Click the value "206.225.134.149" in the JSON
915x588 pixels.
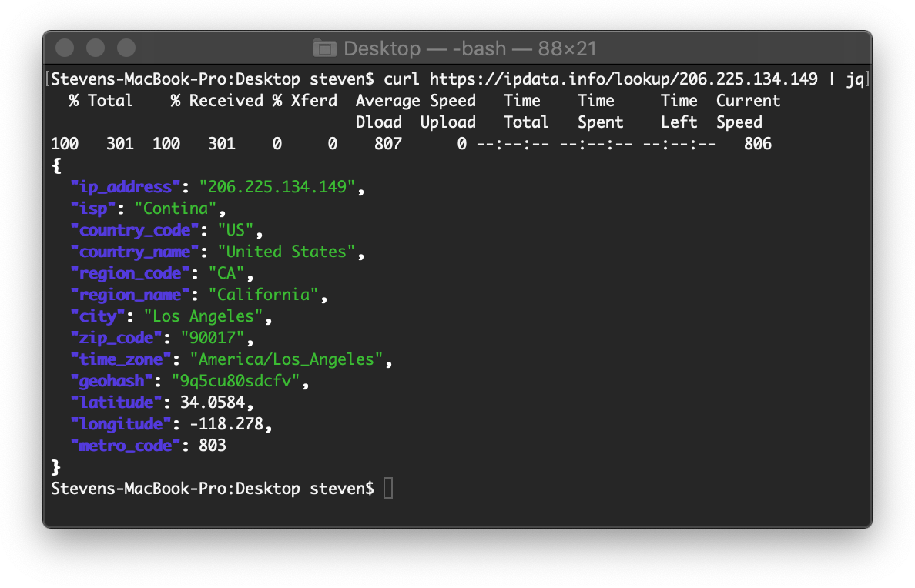click(277, 187)
